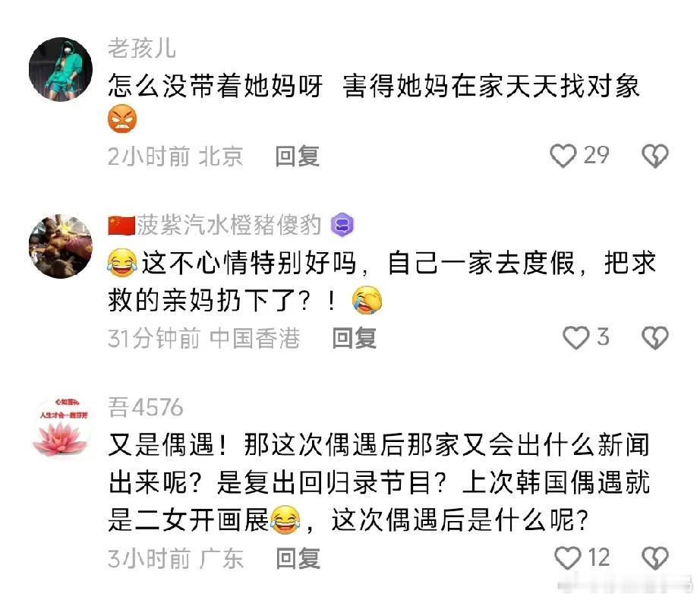Screen dimensions: 700x600
Task: Dislike the 老孩儿 comment with broken heart
Action: (x=655, y=156)
